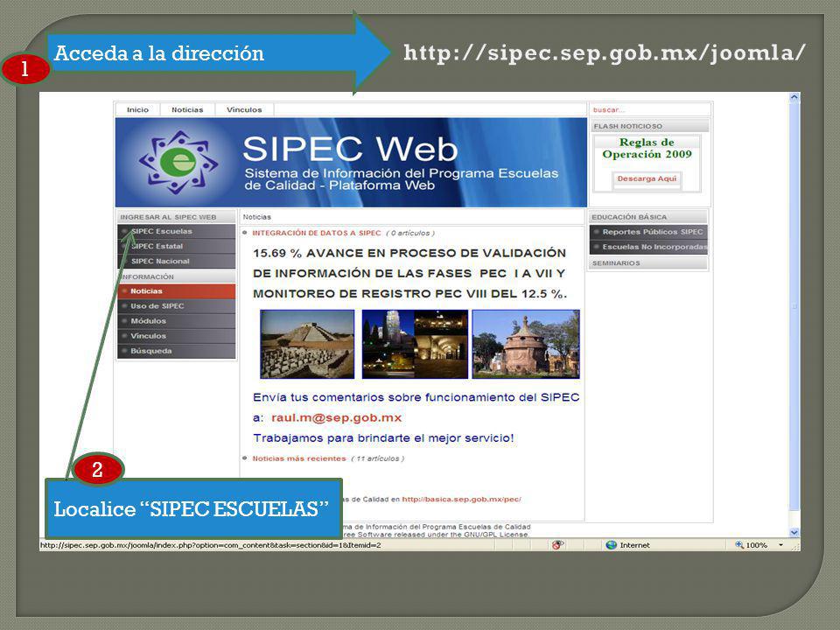Click the status bar security shield icon
Screen dimensions: 840x630
[x=557, y=545]
